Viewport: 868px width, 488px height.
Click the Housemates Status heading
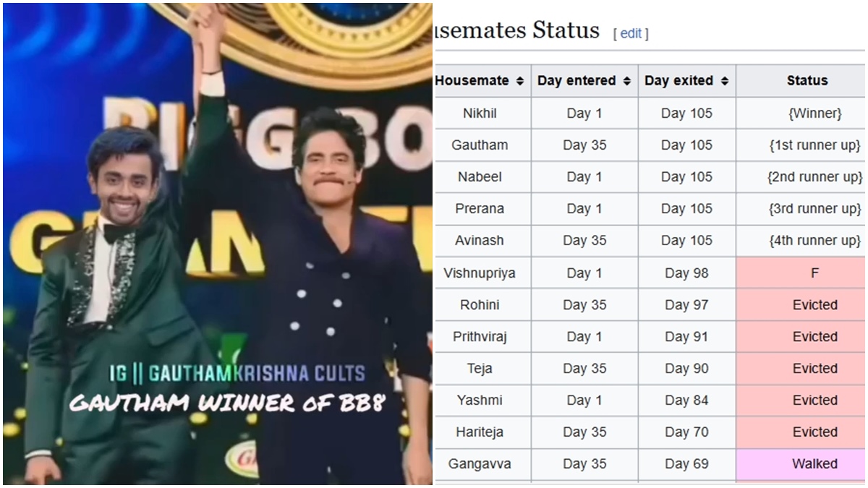[515, 31]
